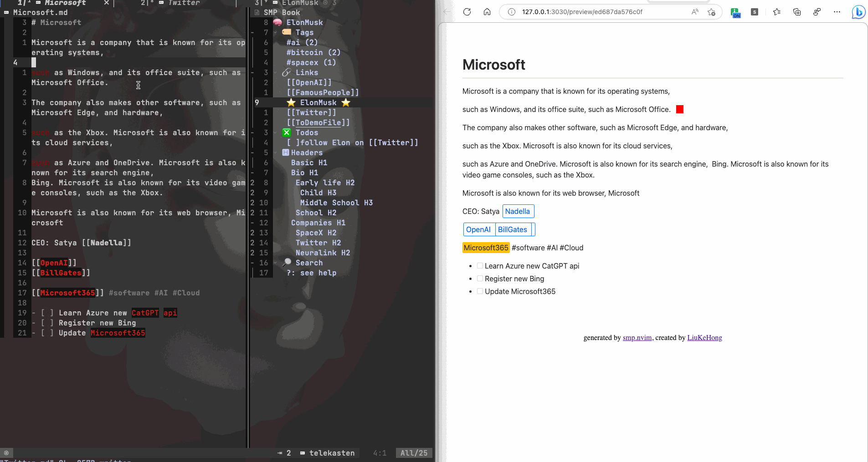Click the telekasten label in status line
The width and height of the screenshot is (868, 462).
click(332, 453)
